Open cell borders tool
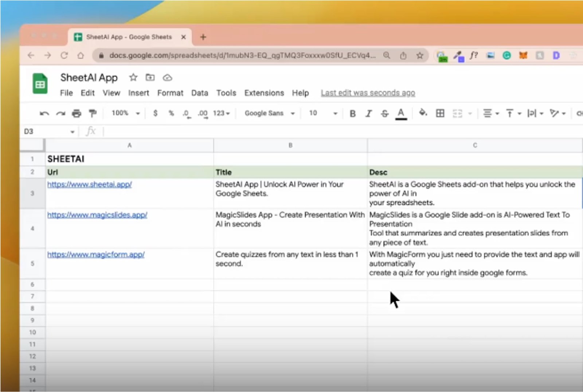 pyautogui.click(x=440, y=113)
